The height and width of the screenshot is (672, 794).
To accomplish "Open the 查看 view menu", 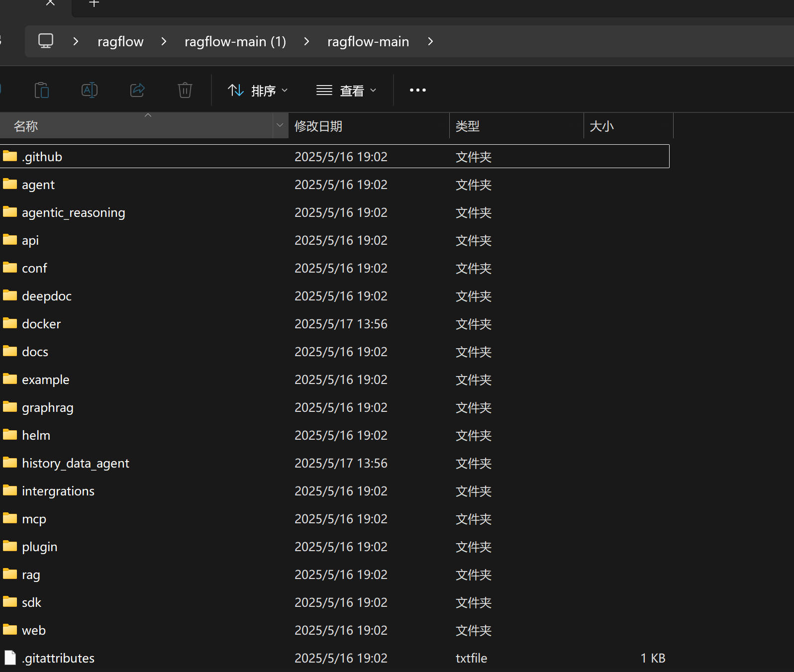I will [x=346, y=91].
